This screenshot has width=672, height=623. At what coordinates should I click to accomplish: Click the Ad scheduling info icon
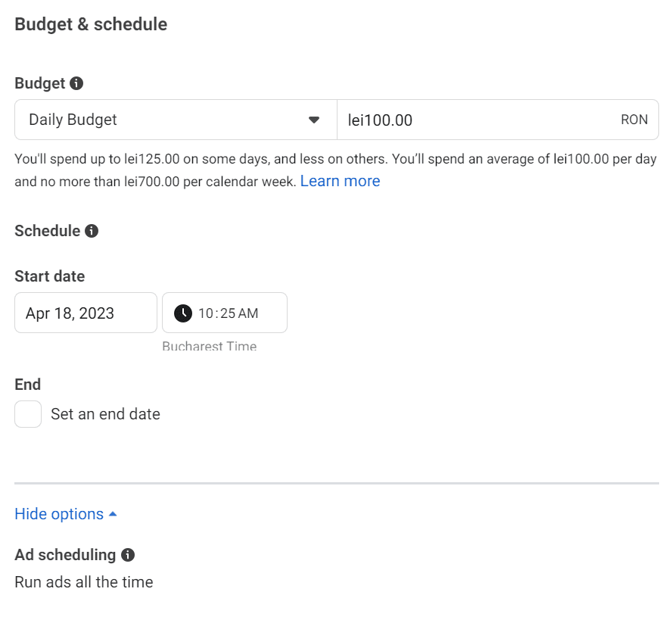pyautogui.click(x=129, y=555)
